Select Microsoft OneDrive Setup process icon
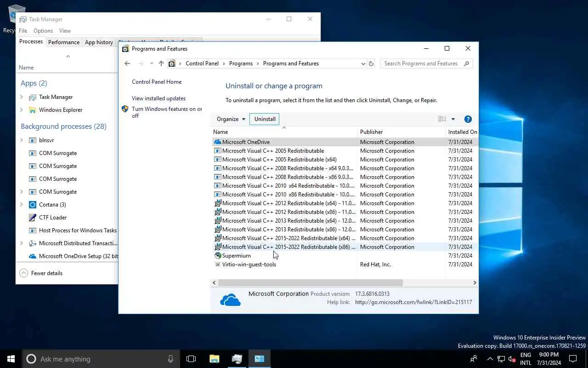Viewport: 588px width, 368px height. coord(33,256)
